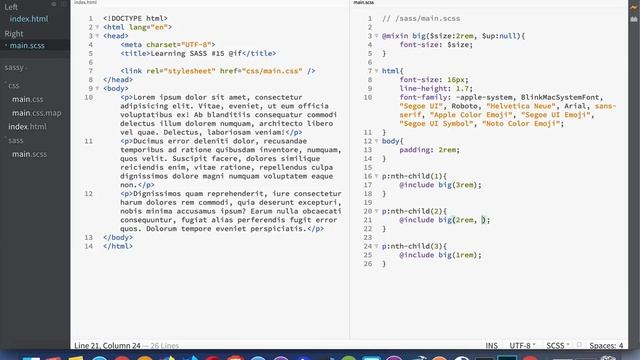This screenshot has width=640, height=360.
Task: Click the closing head tag line
Action: coord(118,80)
